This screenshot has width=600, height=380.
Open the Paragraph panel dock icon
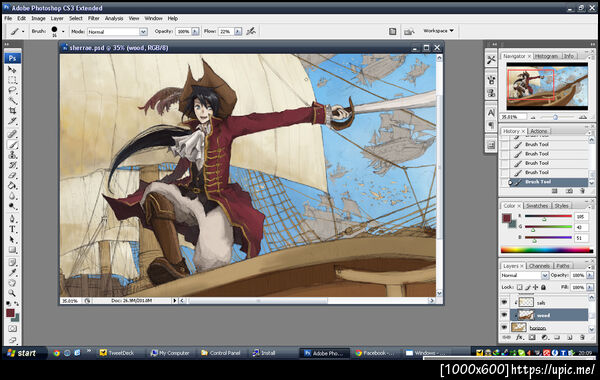point(491,125)
